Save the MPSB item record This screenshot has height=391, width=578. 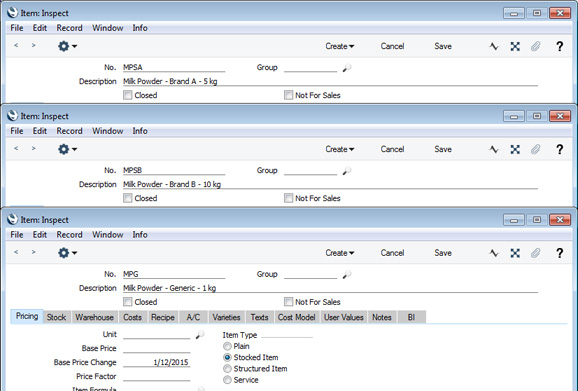click(x=443, y=149)
